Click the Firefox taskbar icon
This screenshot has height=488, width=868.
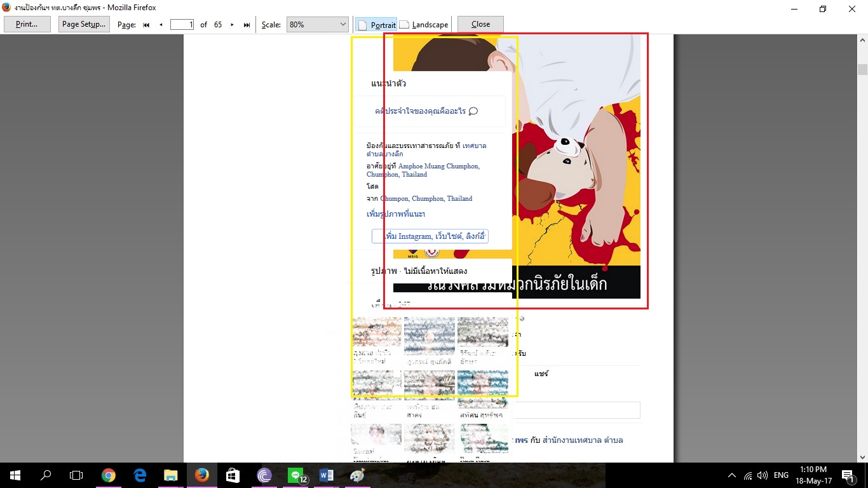(x=202, y=475)
